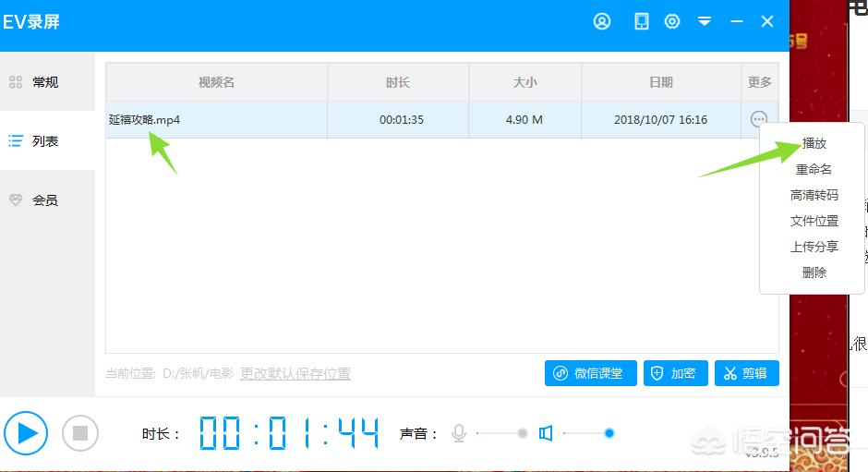Expand the dropdown triangle menu in title bar
This screenshot has width=868, height=472.
705,21
